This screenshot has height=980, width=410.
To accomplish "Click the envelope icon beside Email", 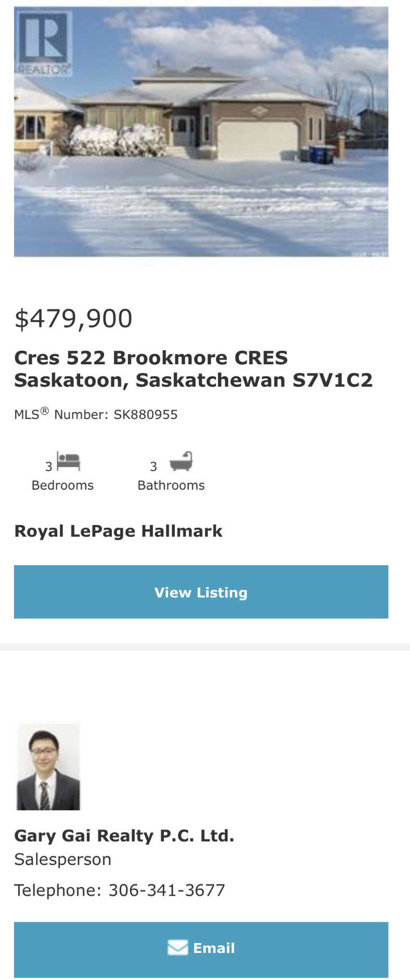I will point(177,947).
